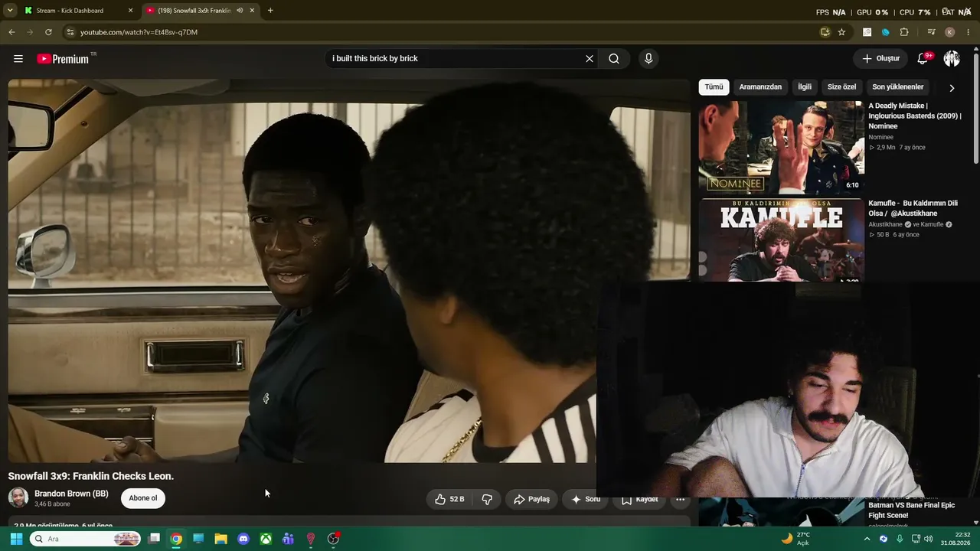This screenshot has width=980, height=551.
Task: Go back in browser history
Action: [x=11, y=32]
